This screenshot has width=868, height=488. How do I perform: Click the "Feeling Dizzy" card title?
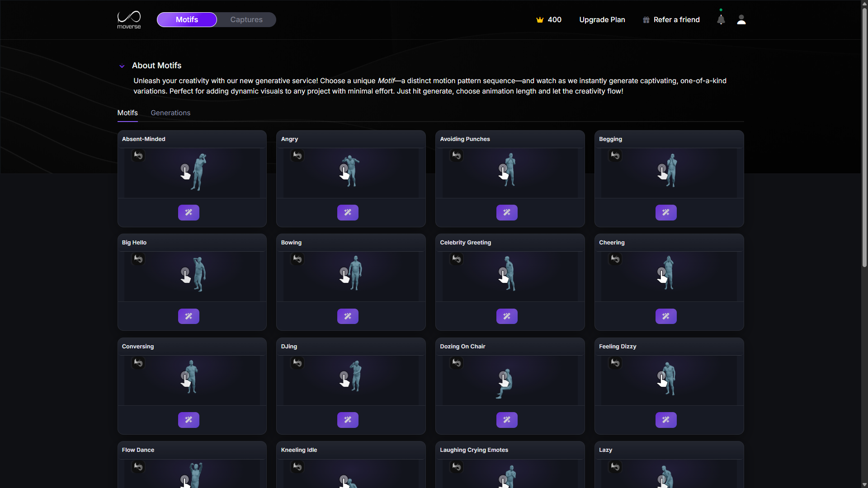[618, 347]
